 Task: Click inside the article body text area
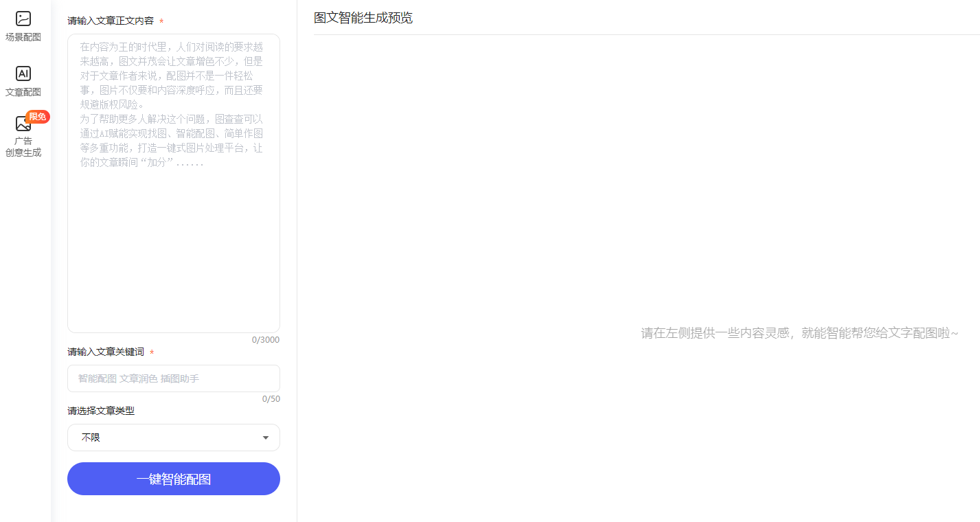tap(173, 183)
